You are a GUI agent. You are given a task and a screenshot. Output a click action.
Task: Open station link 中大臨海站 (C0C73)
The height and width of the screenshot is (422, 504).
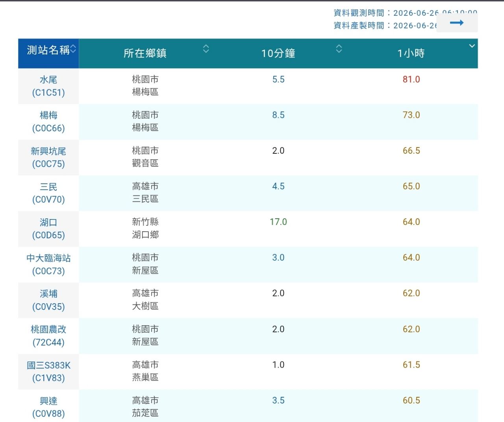point(48,264)
